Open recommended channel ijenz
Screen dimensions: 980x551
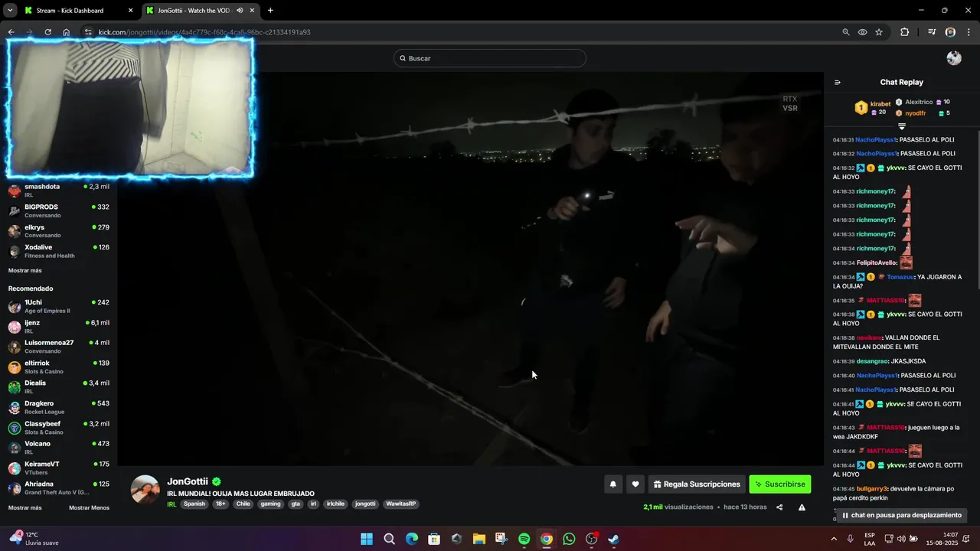(59, 327)
